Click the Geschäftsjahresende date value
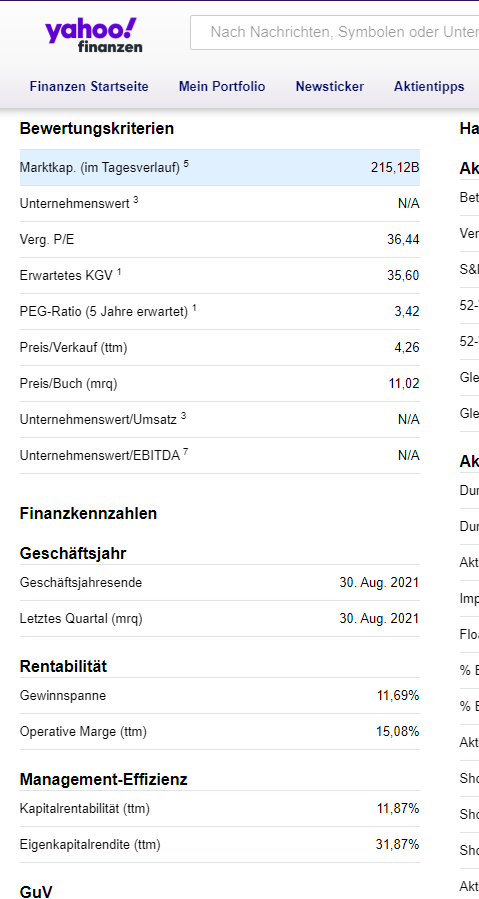Viewport: 479px width, 899px height. point(379,583)
